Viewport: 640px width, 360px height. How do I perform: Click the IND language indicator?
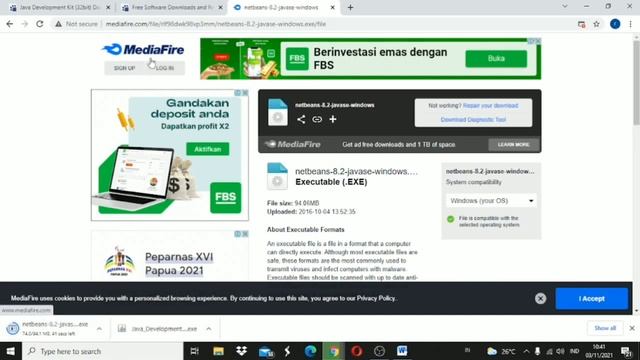575,351
